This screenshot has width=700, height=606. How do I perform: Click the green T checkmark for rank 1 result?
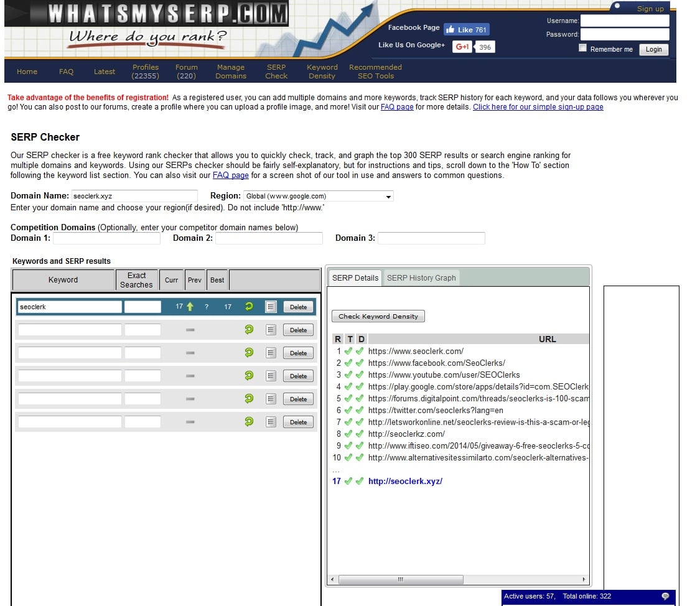[x=348, y=351]
